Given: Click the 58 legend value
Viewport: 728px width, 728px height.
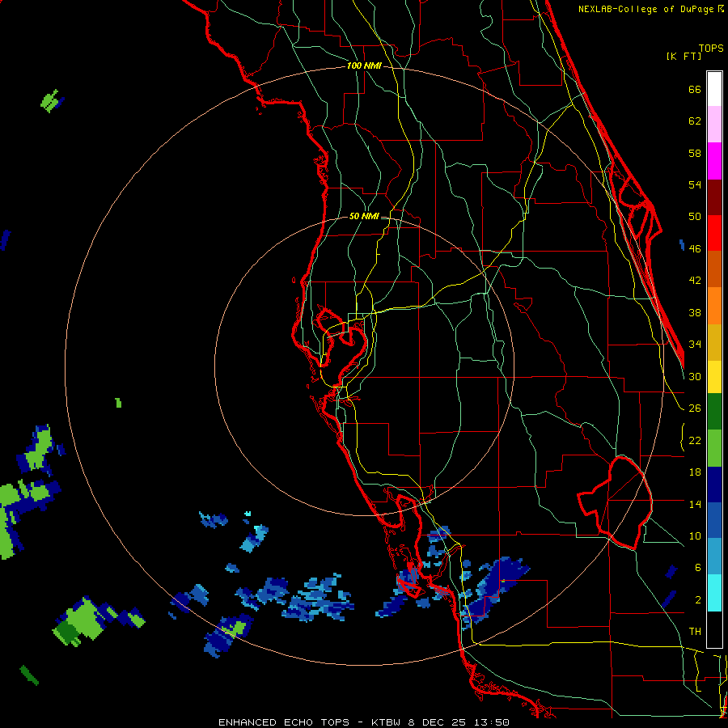Looking at the screenshot, I should point(695,153).
